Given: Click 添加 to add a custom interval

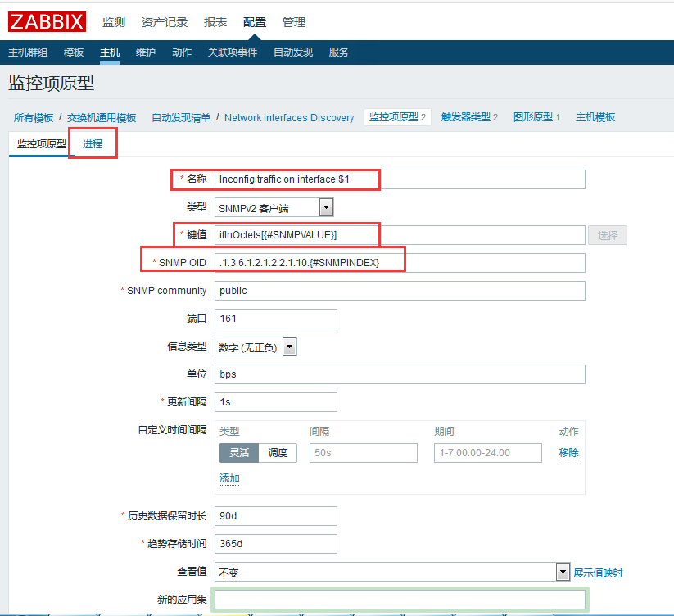Looking at the screenshot, I should (228, 478).
